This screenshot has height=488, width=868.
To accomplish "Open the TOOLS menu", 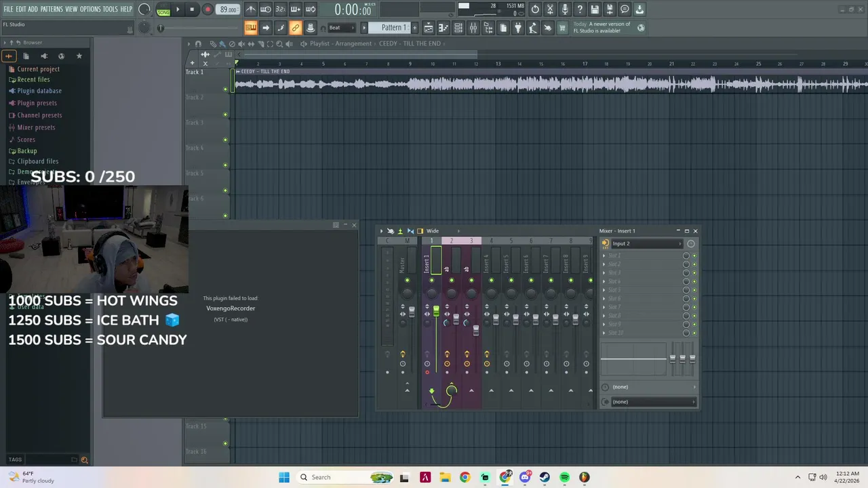I will [111, 9].
